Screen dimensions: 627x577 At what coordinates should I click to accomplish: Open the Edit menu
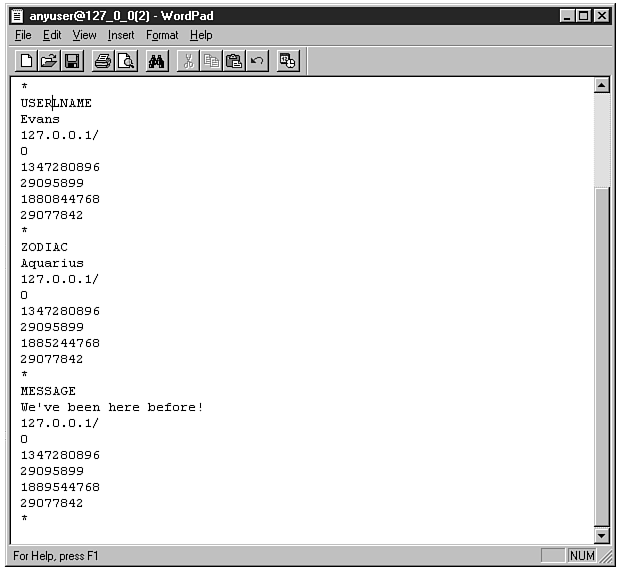tap(52, 35)
